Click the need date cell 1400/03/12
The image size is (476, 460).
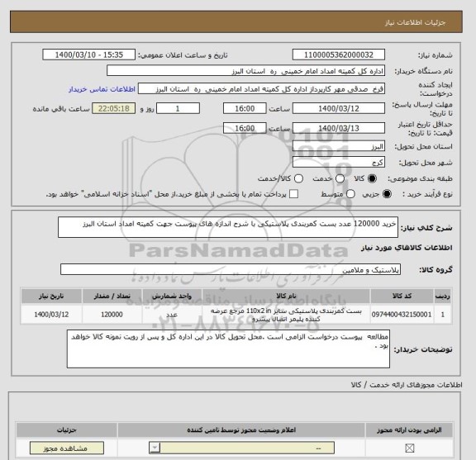pos(51,315)
